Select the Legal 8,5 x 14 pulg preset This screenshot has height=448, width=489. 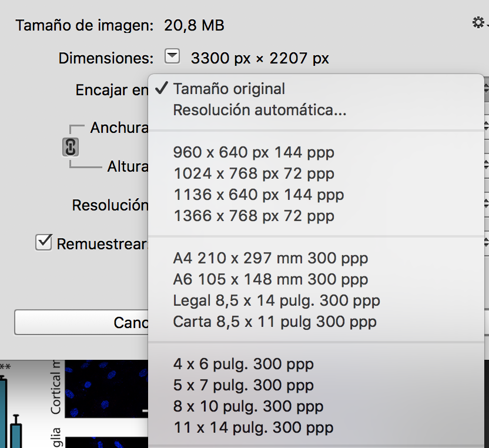tap(276, 300)
